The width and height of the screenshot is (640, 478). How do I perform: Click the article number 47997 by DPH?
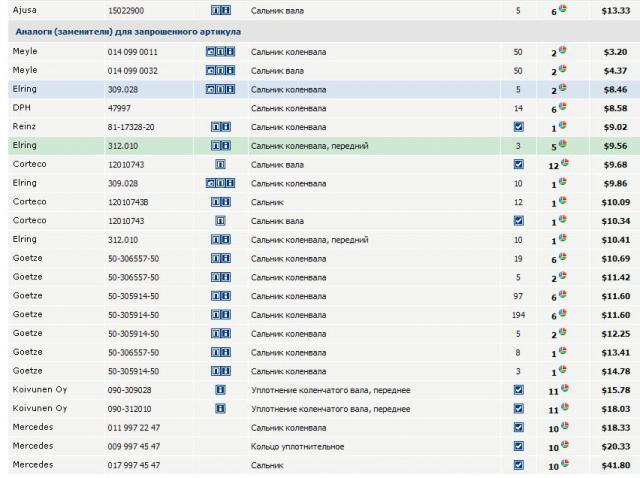pyautogui.click(x=119, y=109)
